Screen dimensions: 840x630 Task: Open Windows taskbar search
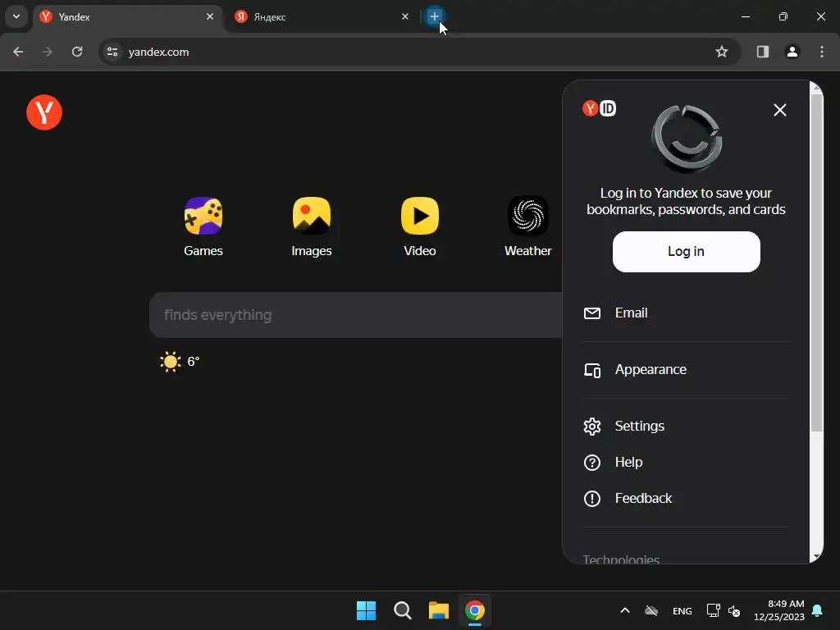pyautogui.click(x=402, y=610)
